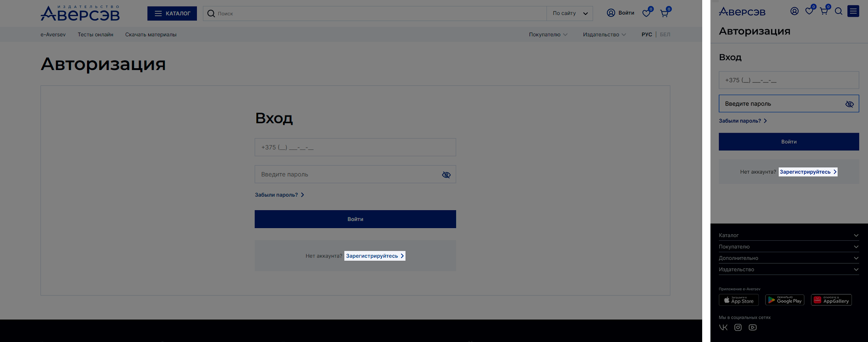Switch language to БЕЛ

(665, 35)
